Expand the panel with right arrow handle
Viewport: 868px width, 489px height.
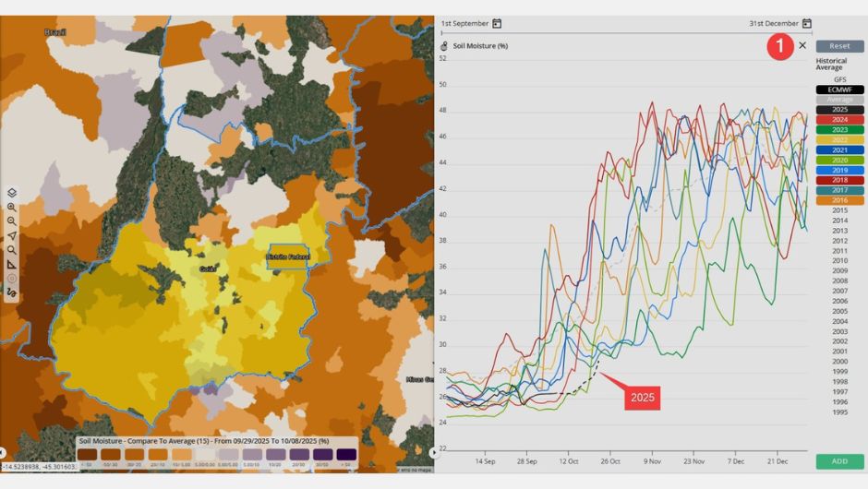click(435, 452)
